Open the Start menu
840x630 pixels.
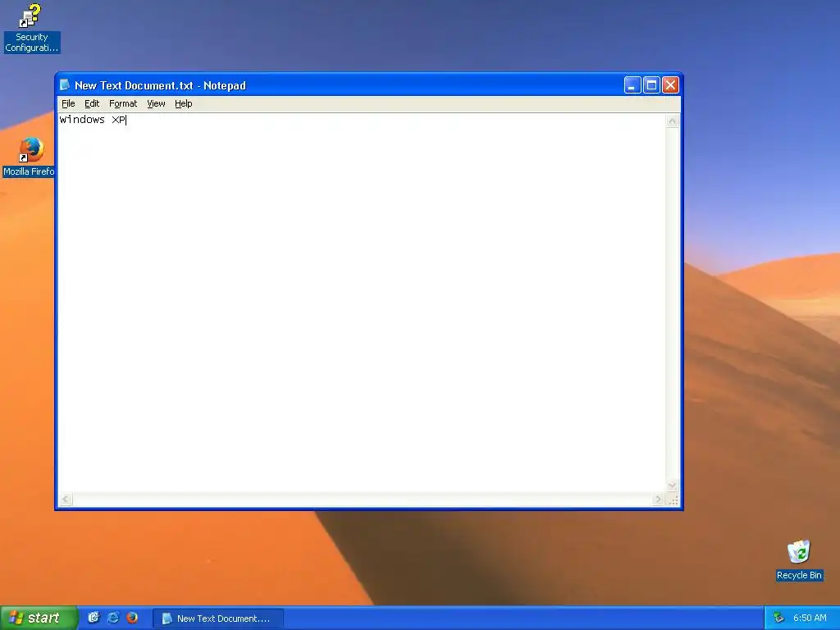coord(39,618)
